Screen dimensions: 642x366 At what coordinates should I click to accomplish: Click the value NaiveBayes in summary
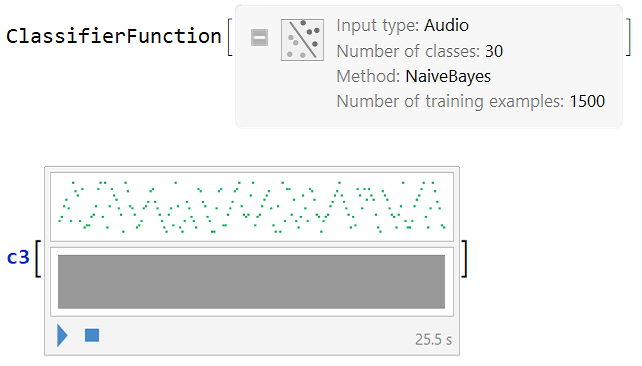(448, 77)
